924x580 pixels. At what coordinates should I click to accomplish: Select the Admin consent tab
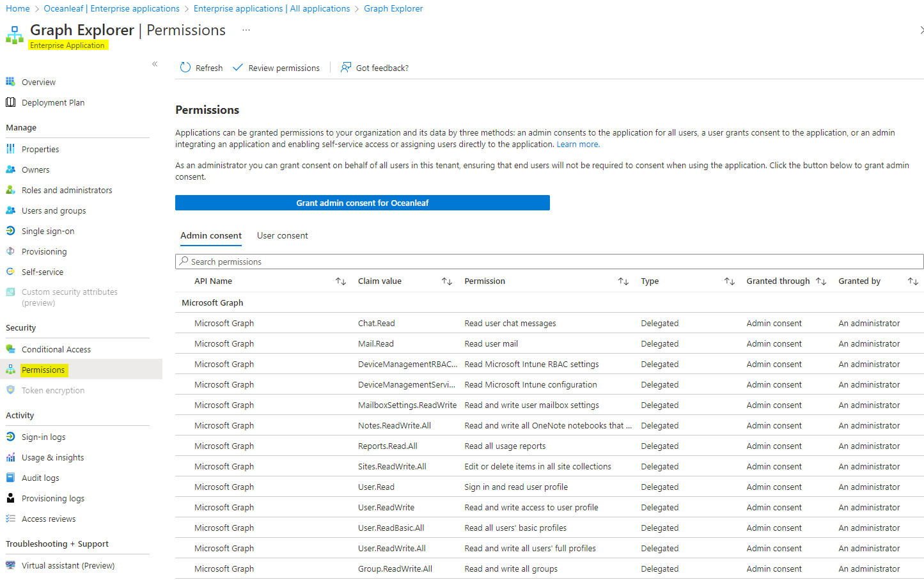(x=211, y=236)
